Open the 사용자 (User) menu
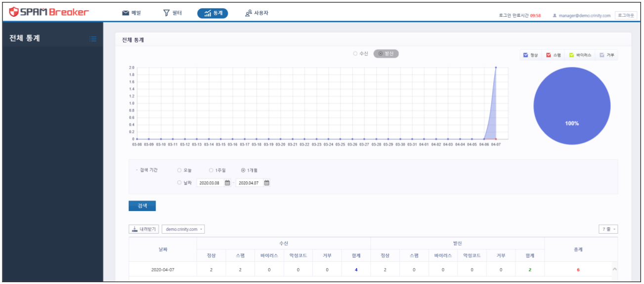 (x=257, y=13)
